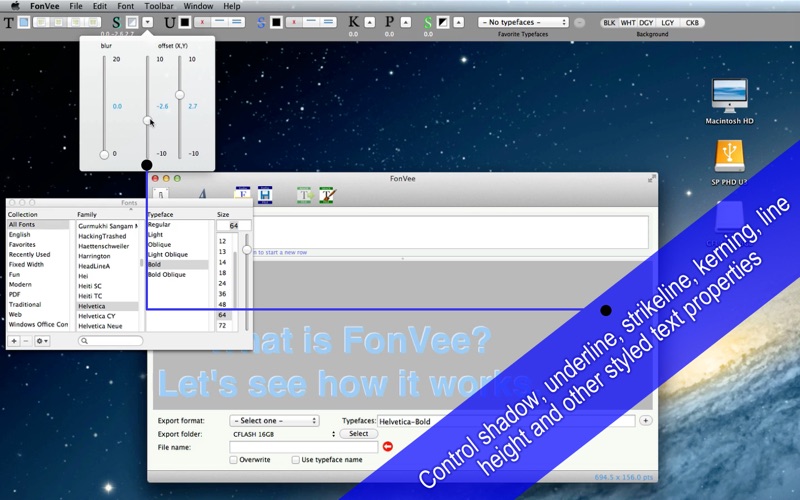Viewport: 800px width, 500px height.
Task: Click the blur slider handle
Action: pyautogui.click(x=104, y=155)
